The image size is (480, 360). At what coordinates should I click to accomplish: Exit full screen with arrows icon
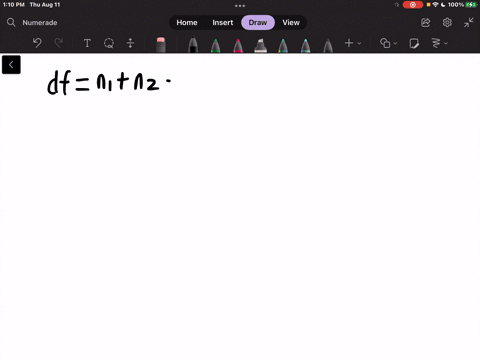tap(469, 22)
